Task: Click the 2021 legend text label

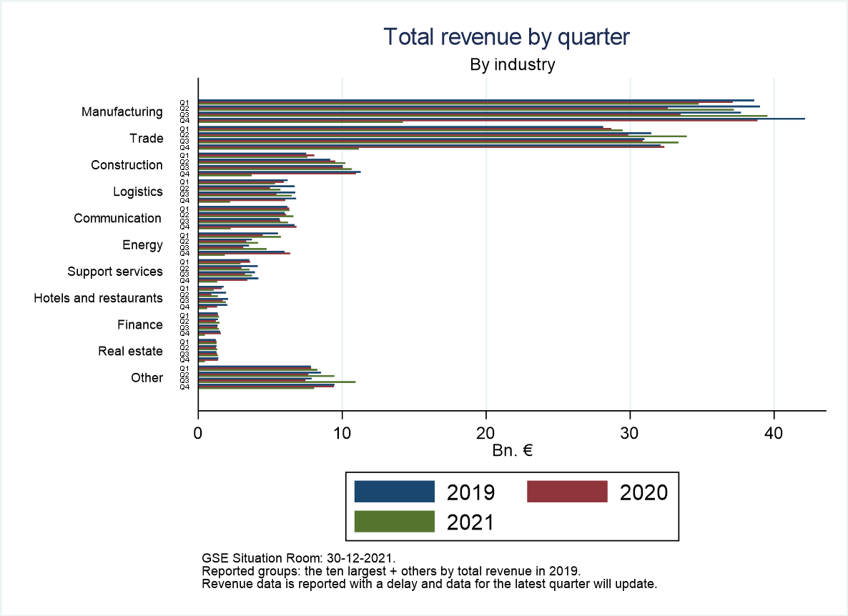Action: [470, 522]
